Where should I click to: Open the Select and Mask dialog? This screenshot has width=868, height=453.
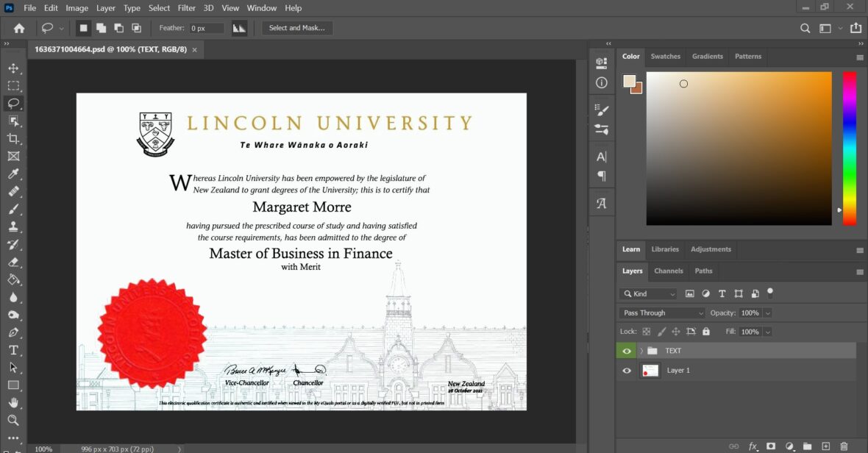point(297,27)
